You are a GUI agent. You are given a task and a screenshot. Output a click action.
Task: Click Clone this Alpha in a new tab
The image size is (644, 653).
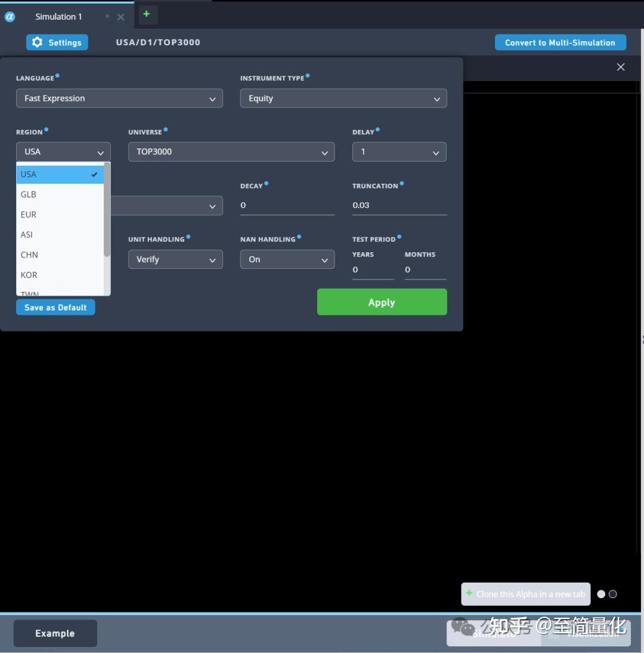tap(525, 594)
